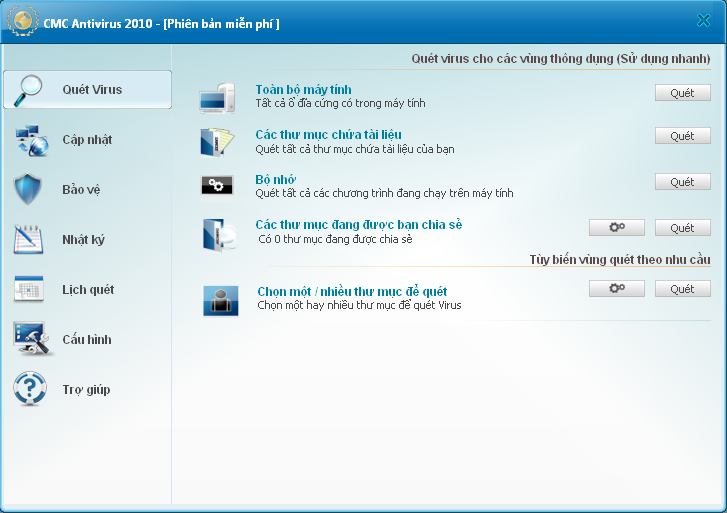Click the calendar Lịch quét icon
The width and height of the screenshot is (727, 513).
click(x=29, y=289)
